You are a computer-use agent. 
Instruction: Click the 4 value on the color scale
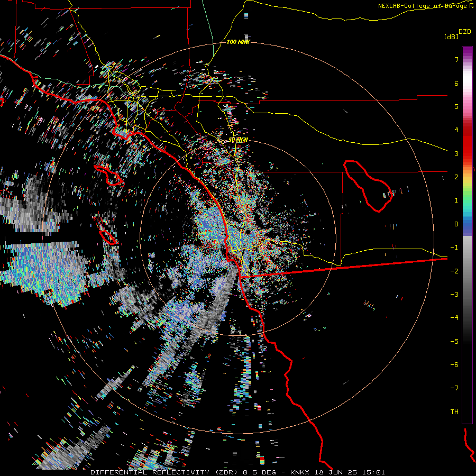click(x=456, y=130)
